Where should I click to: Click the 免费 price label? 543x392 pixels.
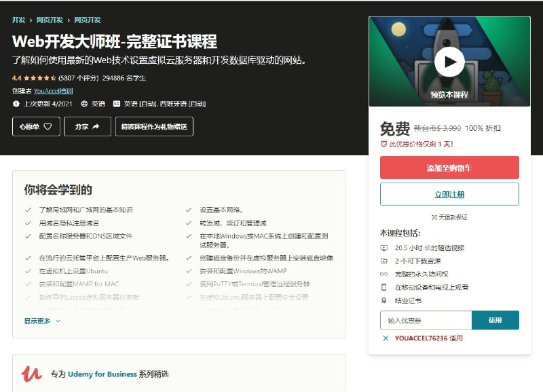pyautogui.click(x=395, y=129)
